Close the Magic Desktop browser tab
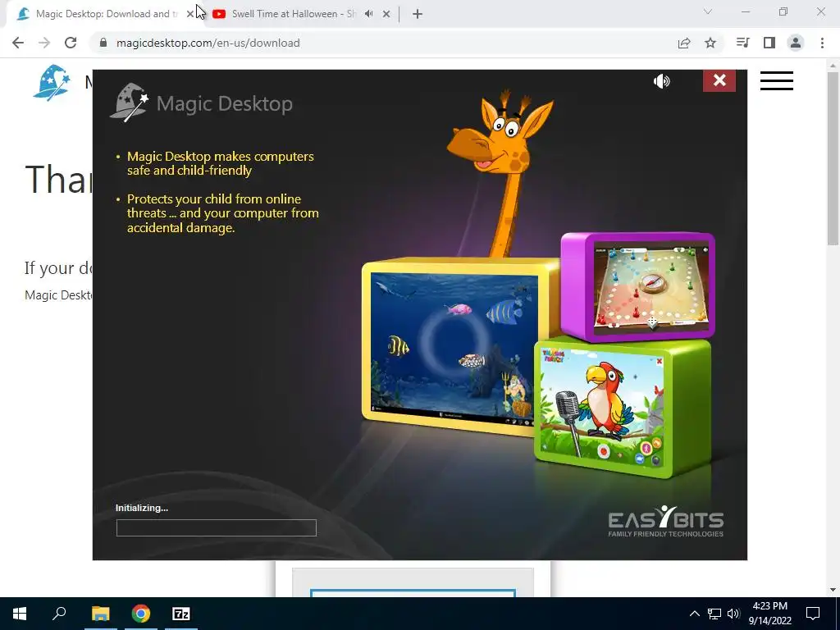 click(189, 14)
